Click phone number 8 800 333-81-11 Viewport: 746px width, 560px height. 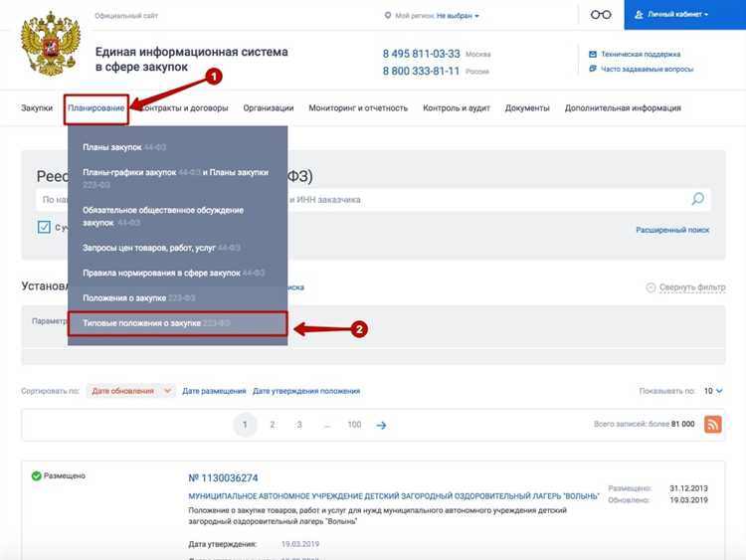[421, 71]
